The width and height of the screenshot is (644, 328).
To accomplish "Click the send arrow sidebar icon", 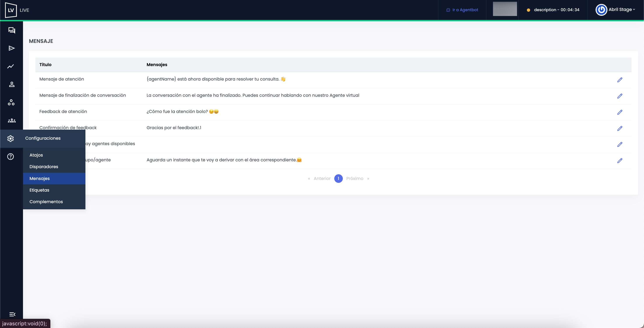I will pos(11,48).
